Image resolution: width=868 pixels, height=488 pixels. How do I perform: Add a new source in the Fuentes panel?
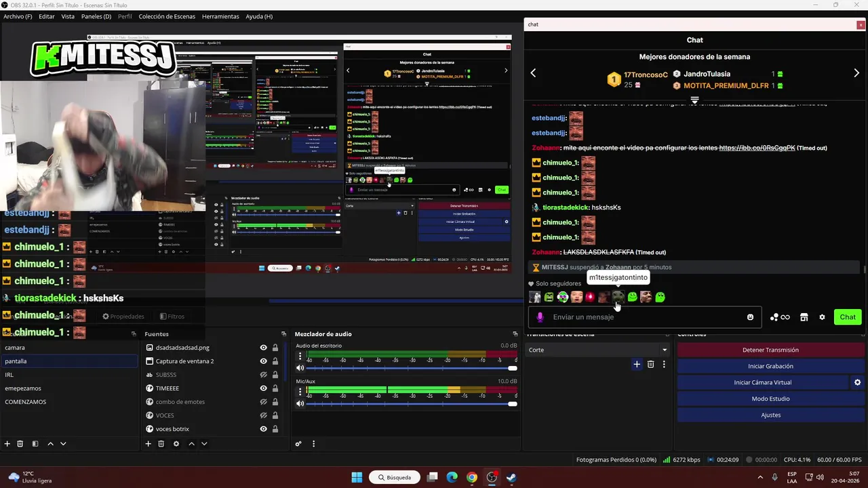[148, 444]
